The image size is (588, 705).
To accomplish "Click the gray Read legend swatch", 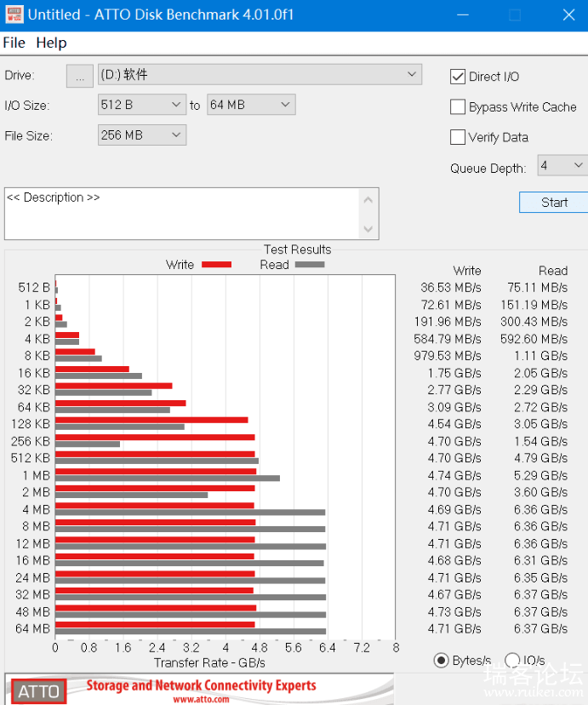I will pos(310,264).
